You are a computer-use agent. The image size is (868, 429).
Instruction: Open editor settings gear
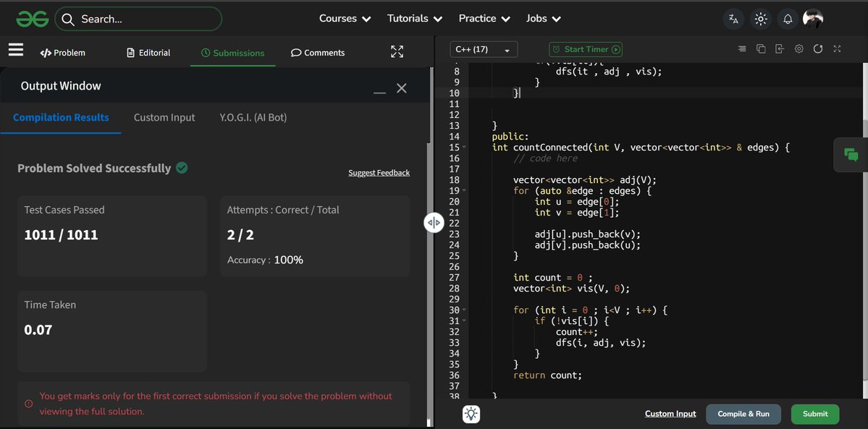pos(799,48)
